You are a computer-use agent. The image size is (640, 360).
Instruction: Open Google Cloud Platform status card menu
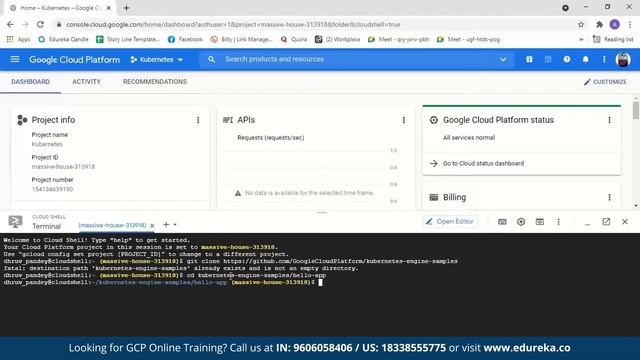[609, 120]
